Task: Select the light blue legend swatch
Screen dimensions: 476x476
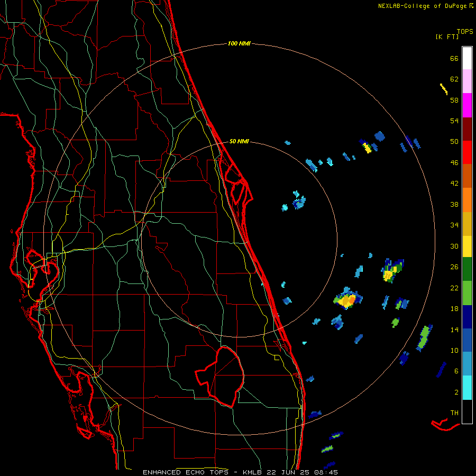Action: click(x=467, y=364)
